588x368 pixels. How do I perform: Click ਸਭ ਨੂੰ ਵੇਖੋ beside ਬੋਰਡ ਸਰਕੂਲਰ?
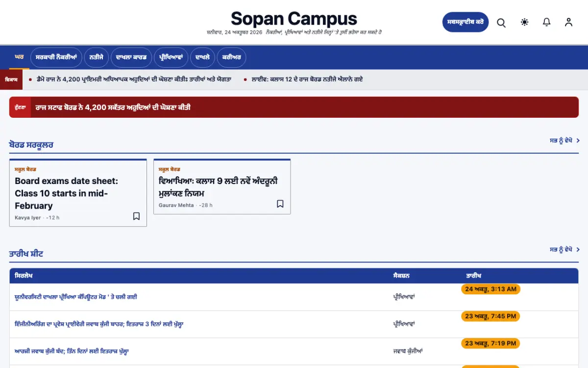coord(564,141)
